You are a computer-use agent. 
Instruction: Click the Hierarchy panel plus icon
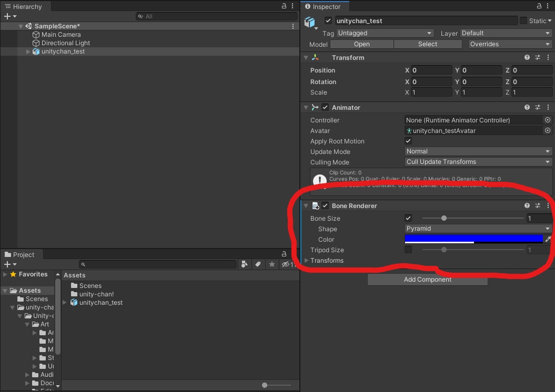6,16
